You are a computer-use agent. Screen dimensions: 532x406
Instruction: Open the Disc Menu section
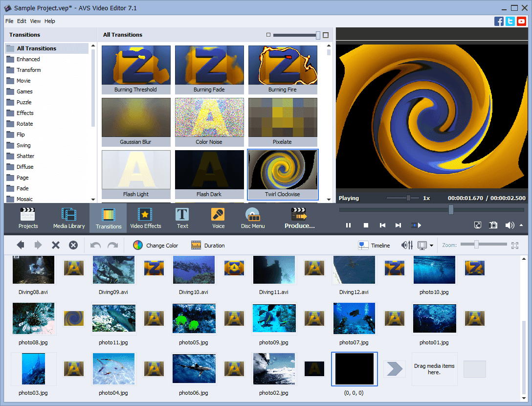[x=253, y=218]
